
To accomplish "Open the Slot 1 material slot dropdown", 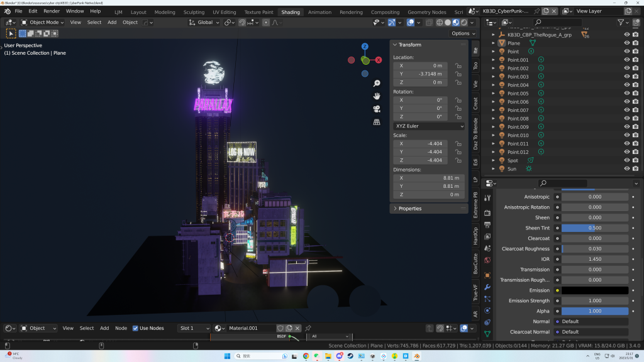I will click(194, 328).
